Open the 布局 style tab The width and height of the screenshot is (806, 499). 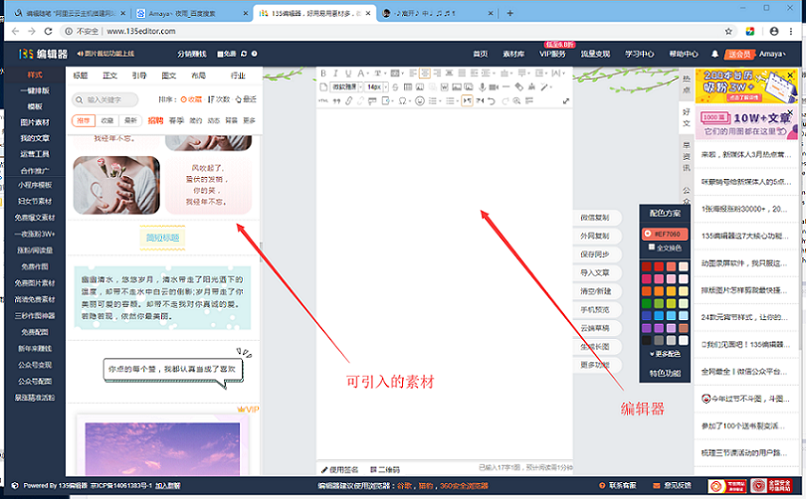coord(198,76)
